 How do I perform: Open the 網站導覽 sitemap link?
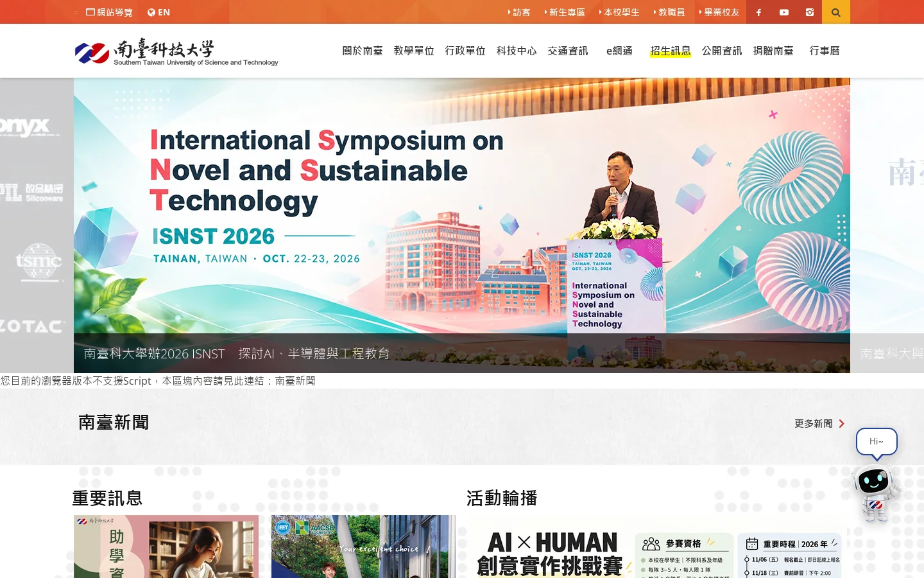click(110, 12)
